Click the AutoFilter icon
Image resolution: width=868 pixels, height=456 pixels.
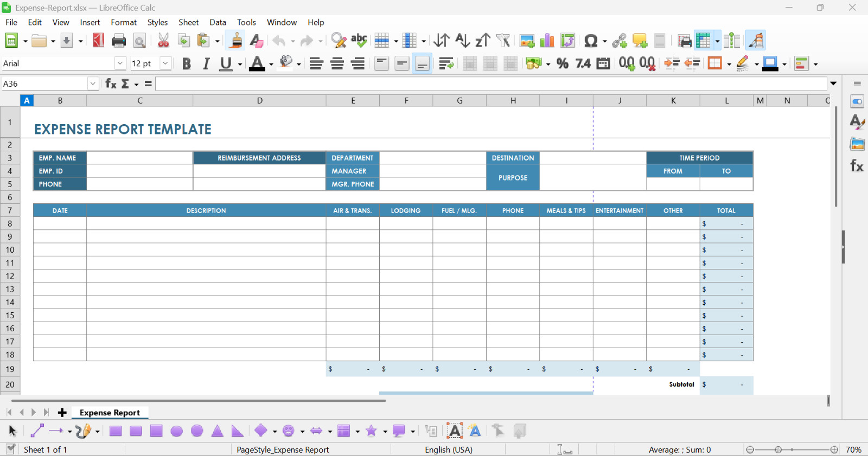pyautogui.click(x=503, y=41)
